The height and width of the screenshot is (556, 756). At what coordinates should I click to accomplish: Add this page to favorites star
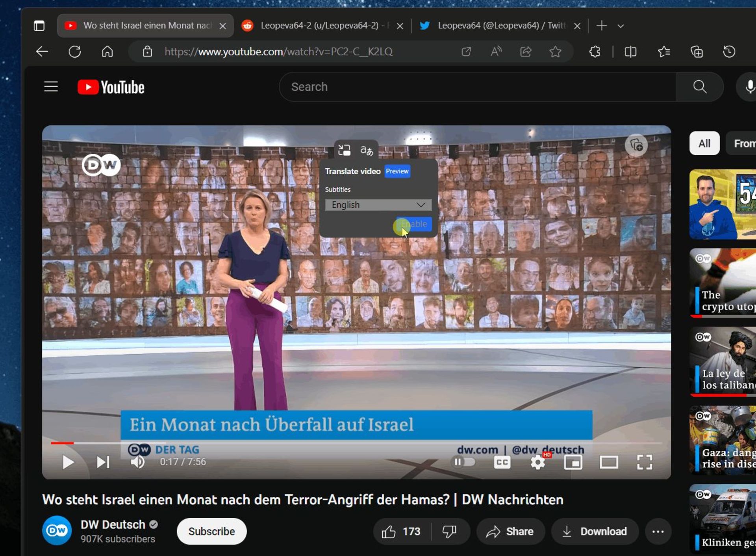pyautogui.click(x=555, y=52)
